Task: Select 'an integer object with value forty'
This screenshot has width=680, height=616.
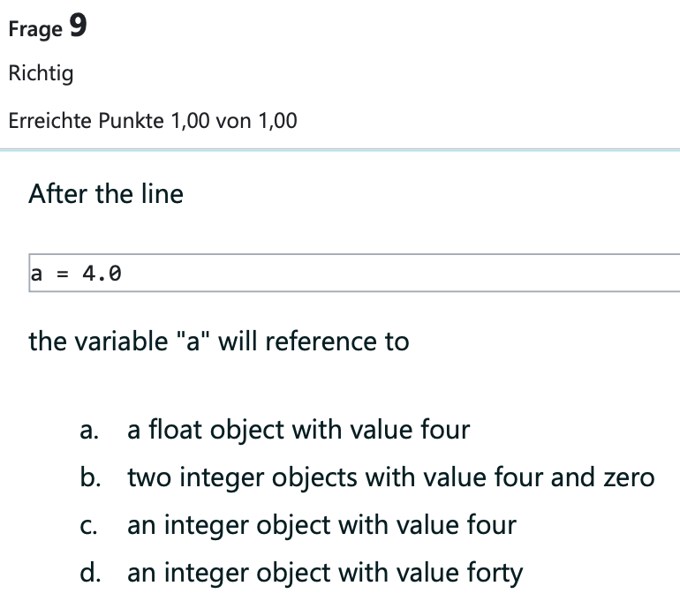Action: pos(325,574)
